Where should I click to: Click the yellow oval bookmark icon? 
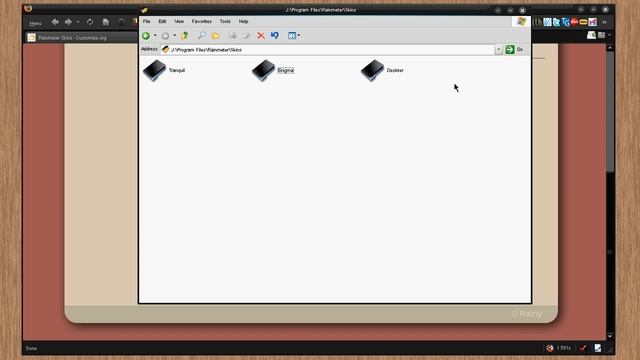(x=584, y=22)
